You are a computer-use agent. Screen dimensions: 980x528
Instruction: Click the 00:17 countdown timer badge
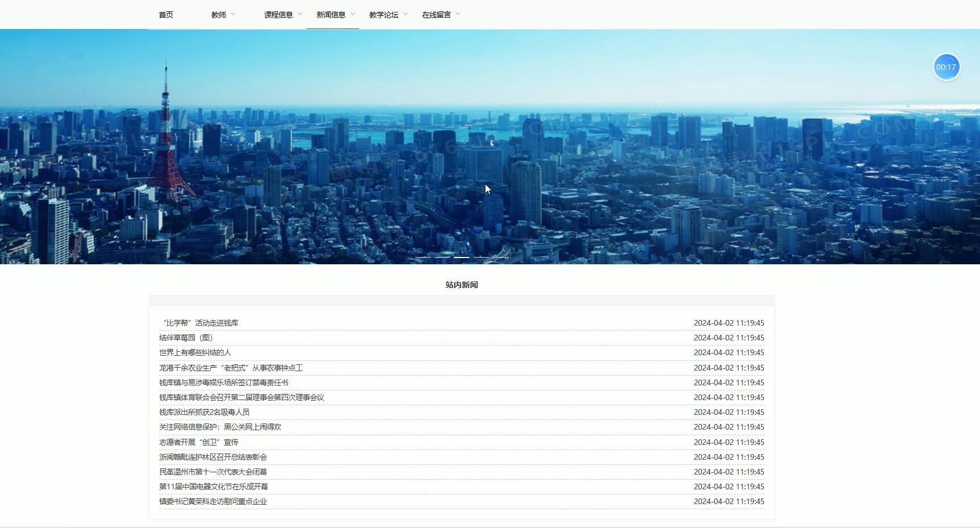click(x=946, y=66)
